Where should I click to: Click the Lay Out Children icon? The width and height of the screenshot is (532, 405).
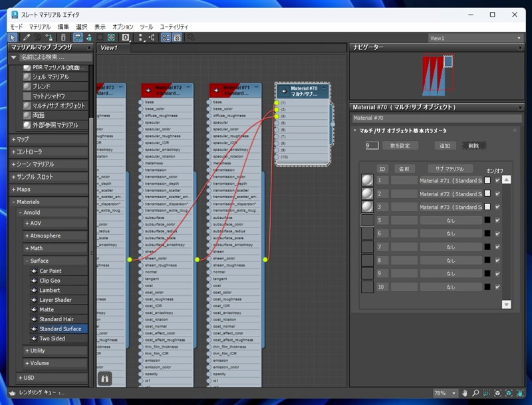tap(152, 37)
